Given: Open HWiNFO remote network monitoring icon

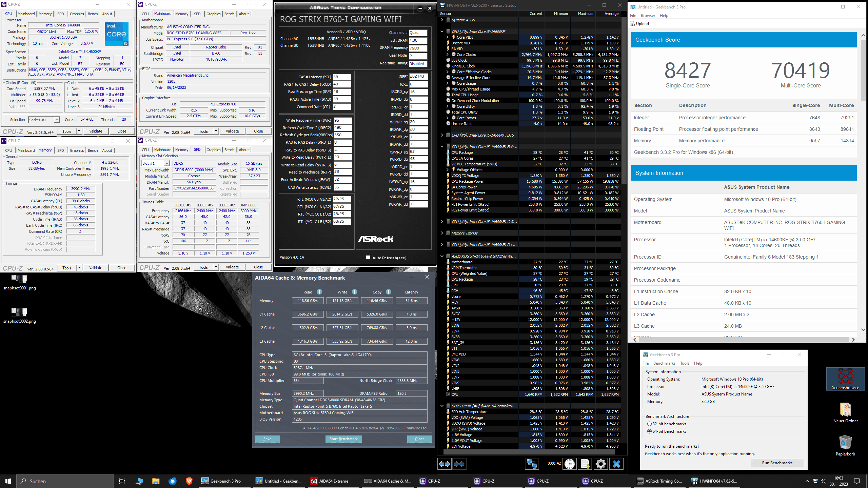Looking at the screenshot, I should 531,464.
